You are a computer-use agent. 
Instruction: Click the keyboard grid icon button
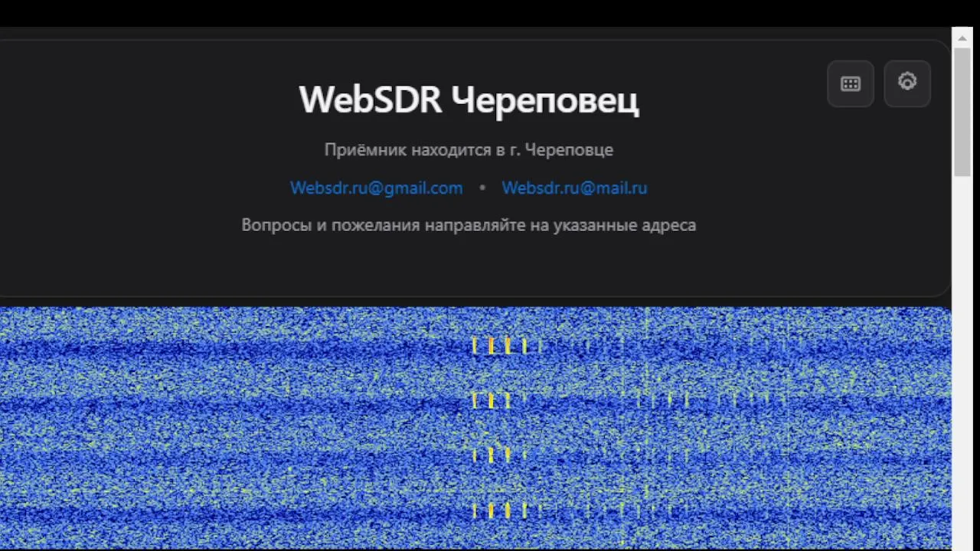[x=851, y=84]
